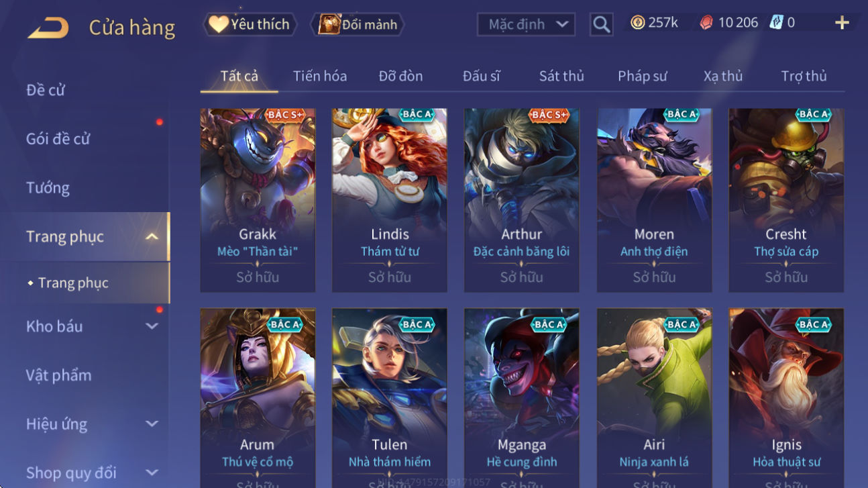Tap the plus icon to add currency
This screenshot has width=868, height=488.
pos(842,23)
